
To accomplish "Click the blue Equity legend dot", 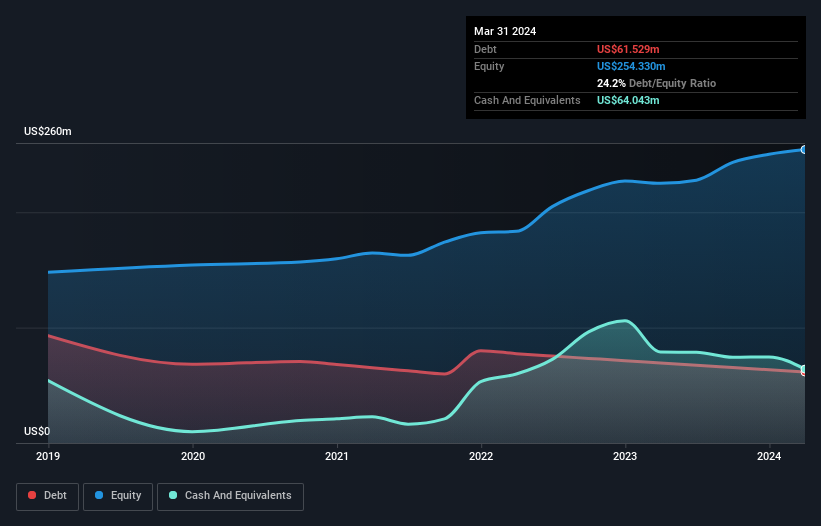I will 99,495.
